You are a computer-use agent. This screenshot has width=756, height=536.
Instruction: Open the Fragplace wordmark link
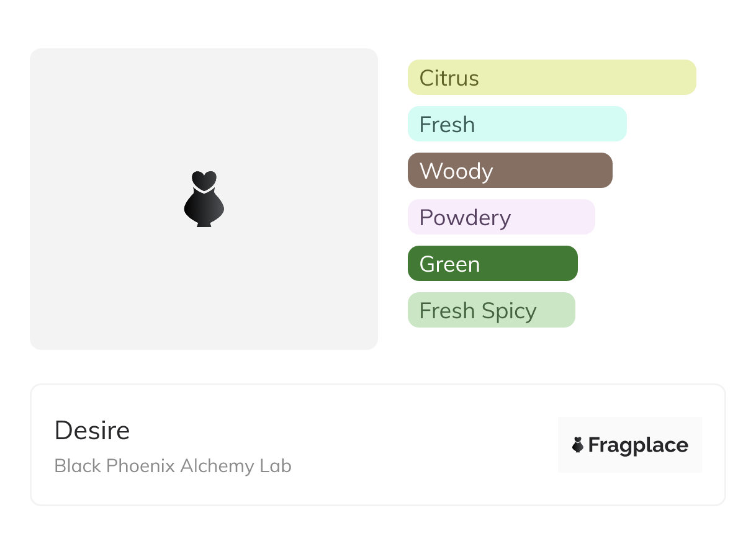point(638,445)
